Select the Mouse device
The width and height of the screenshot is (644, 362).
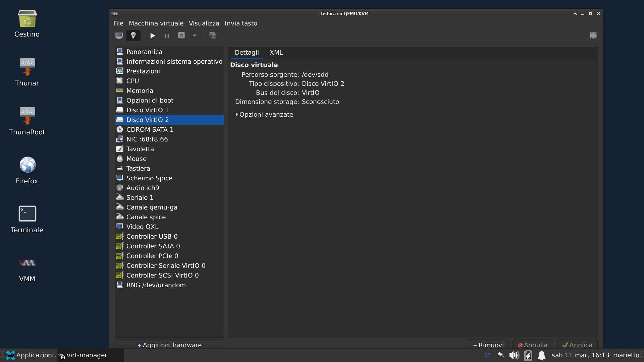coord(169,159)
